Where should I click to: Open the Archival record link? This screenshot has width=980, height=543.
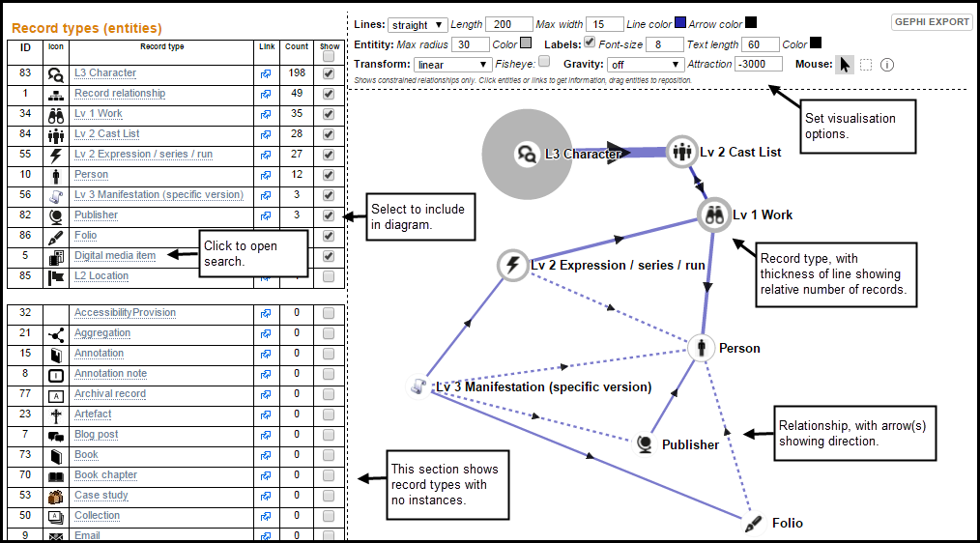point(110,393)
